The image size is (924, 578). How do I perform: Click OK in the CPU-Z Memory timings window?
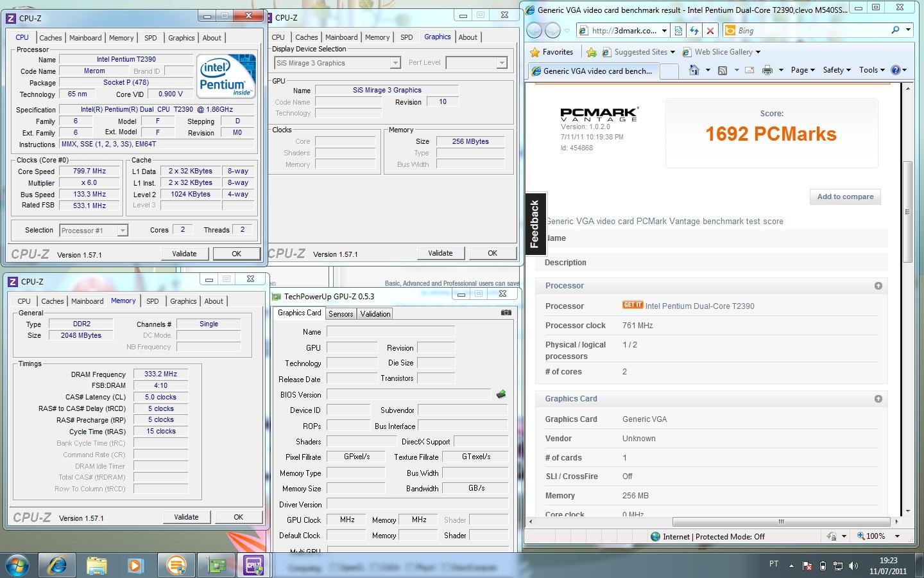tap(238, 517)
